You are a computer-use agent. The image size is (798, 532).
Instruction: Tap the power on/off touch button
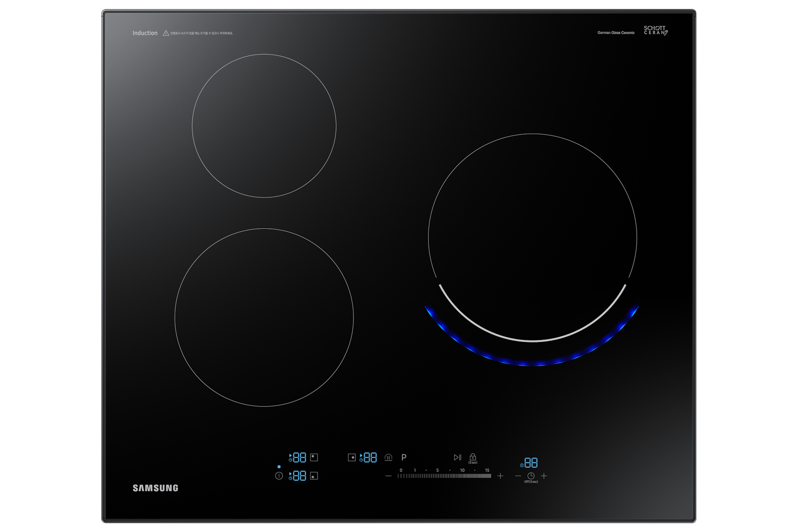tap(279, 476)
